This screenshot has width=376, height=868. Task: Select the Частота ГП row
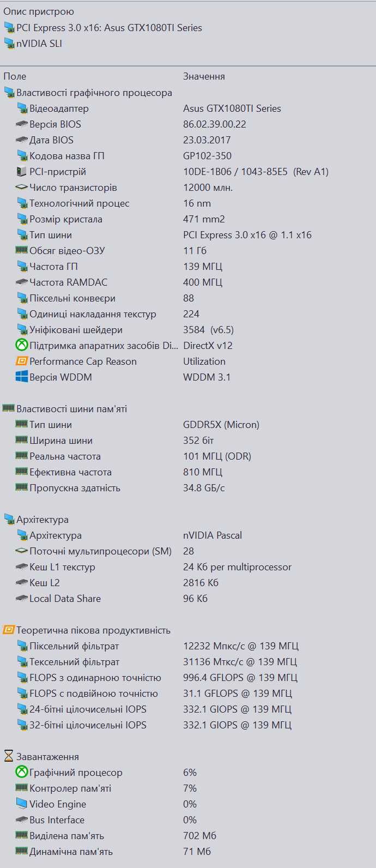tap(188, 267)
